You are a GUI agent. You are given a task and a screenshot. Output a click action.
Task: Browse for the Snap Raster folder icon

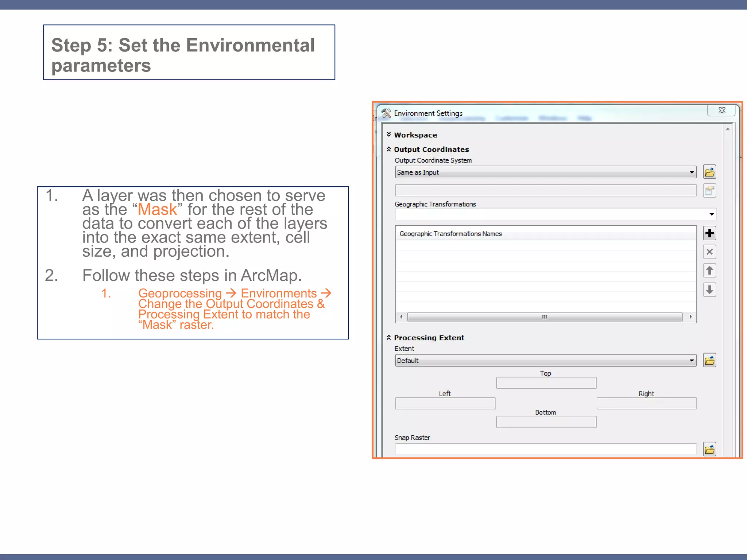click(x=709, y=449)
